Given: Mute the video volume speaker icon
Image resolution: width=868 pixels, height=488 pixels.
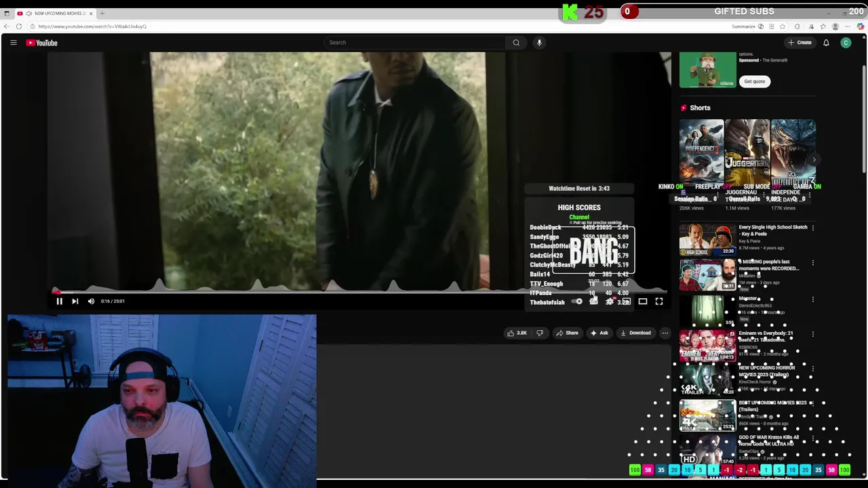Looking at the screenshot, I should pyautogui.click(x=91, y=301).
